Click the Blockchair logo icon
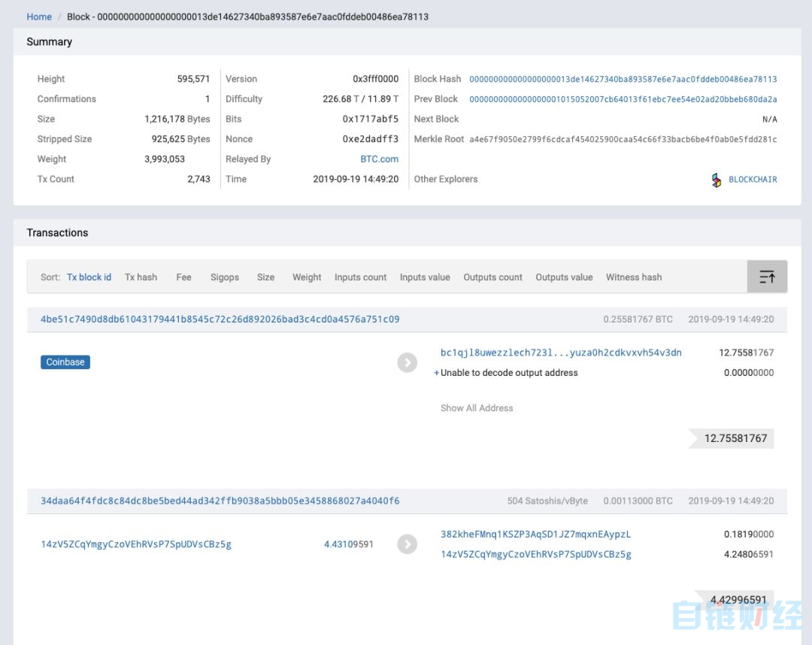Screen dimensions: 812x645 click(x=717, y=180)
